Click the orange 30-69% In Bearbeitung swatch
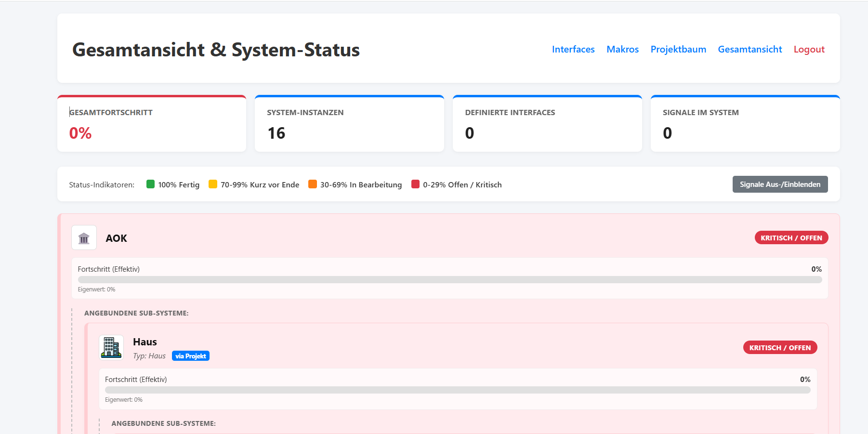This screenshot has width=868, height=434. (313, 184)
